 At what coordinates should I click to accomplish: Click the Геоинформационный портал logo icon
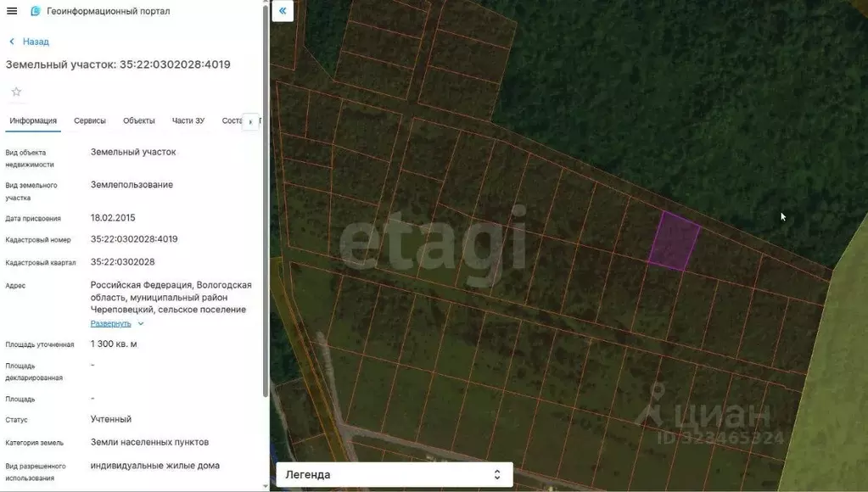coord(35,11)
